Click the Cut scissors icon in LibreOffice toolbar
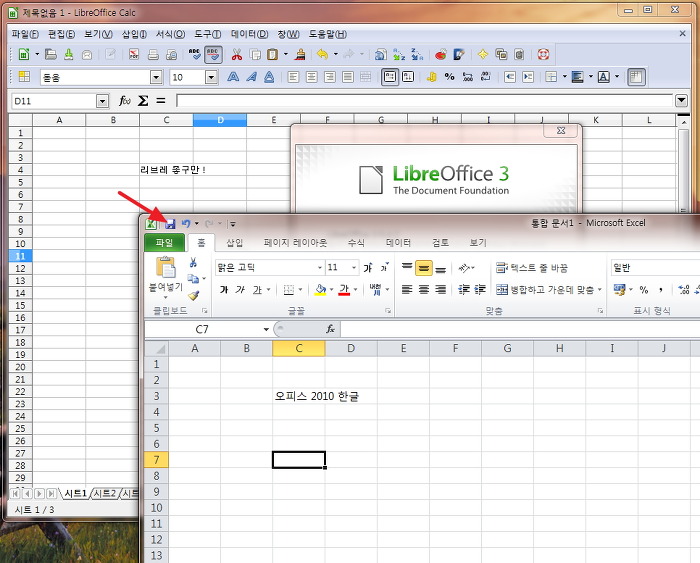Image resolution: width=700 pixels, height=563 pixels. coord(237,54)
